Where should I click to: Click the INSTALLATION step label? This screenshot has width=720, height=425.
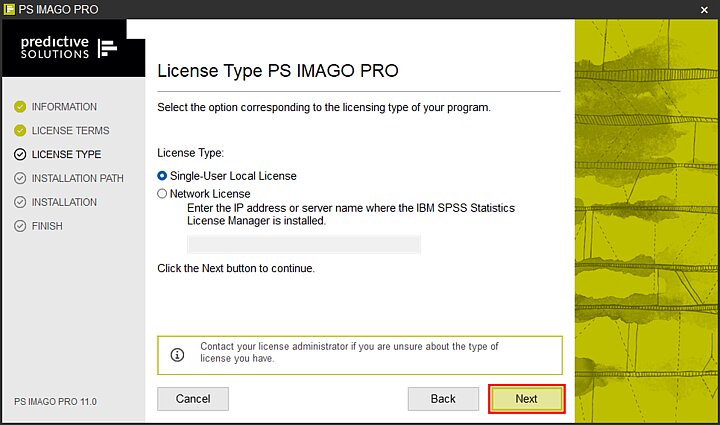(64, 202)
